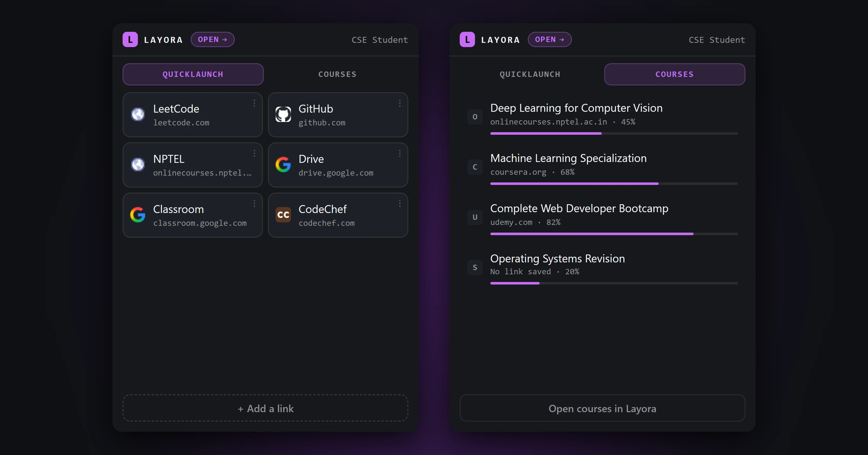Click the LeetCode globe favicon

[138, 114]
